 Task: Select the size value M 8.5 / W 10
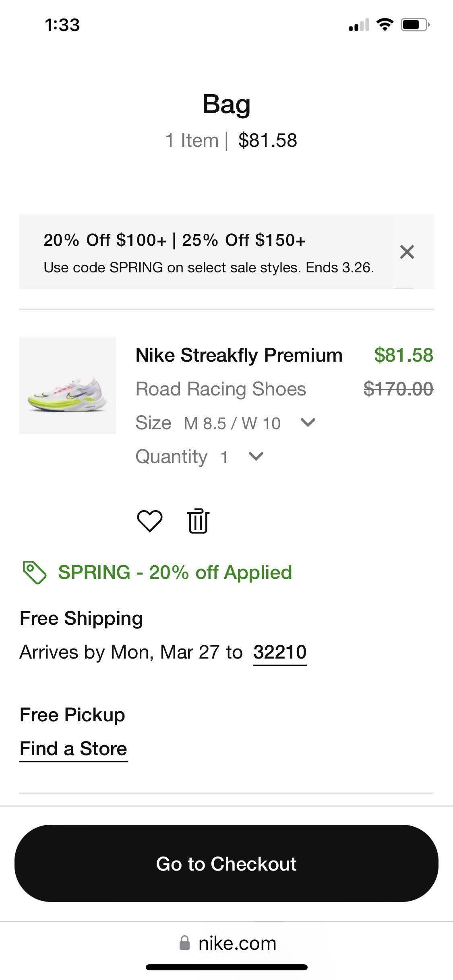[232, 423]
